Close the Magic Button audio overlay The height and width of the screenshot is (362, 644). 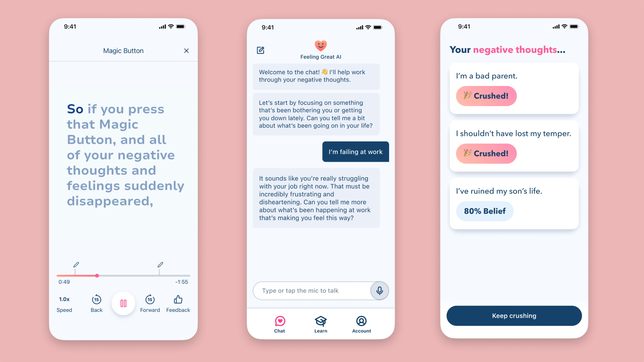pos(186,51)
